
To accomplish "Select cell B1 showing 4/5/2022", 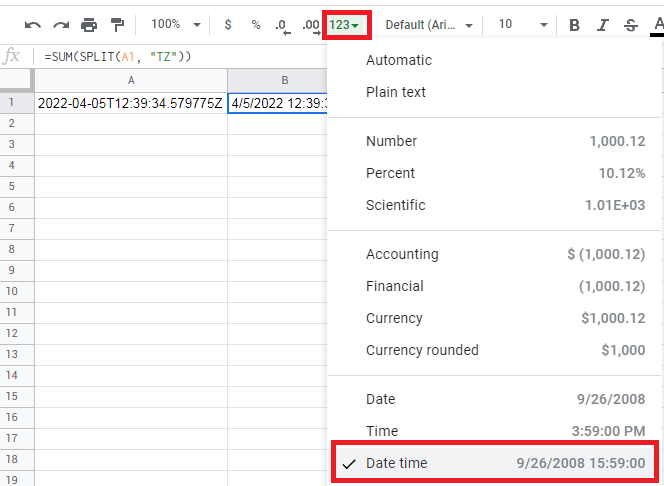I will coord(278,103).
